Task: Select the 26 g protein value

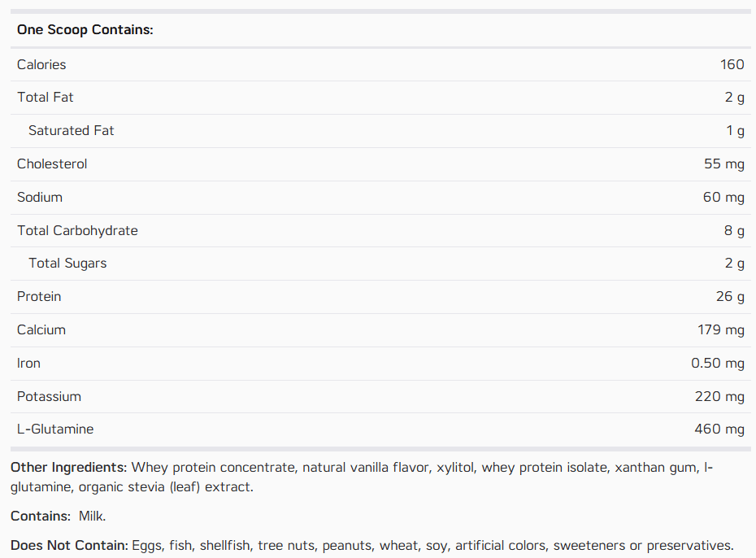Action: 730,297
